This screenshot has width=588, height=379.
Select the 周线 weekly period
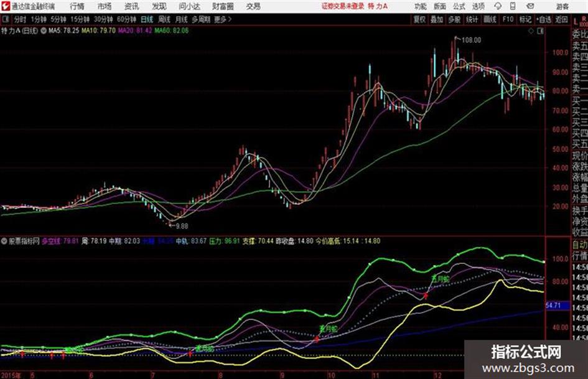[164, 19]
